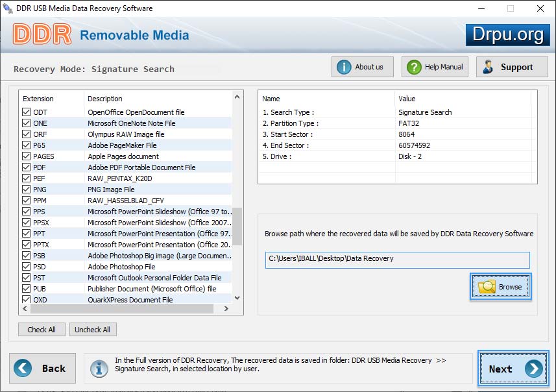This screenshot has height=392, width=556.
Task: Click the Drive value 'Disk - 2'
Action: 410,156
